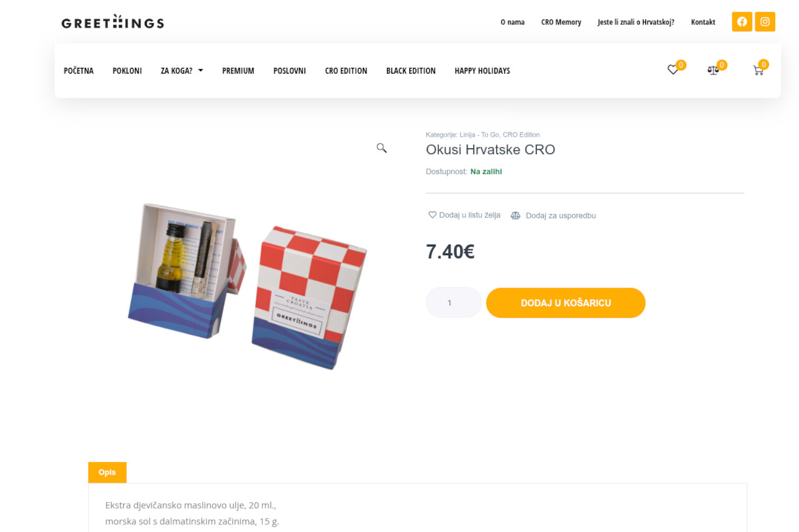The image size is (799, 532).
Task: Add product via Dodaj u listu želja
Action: coord(464,215)
